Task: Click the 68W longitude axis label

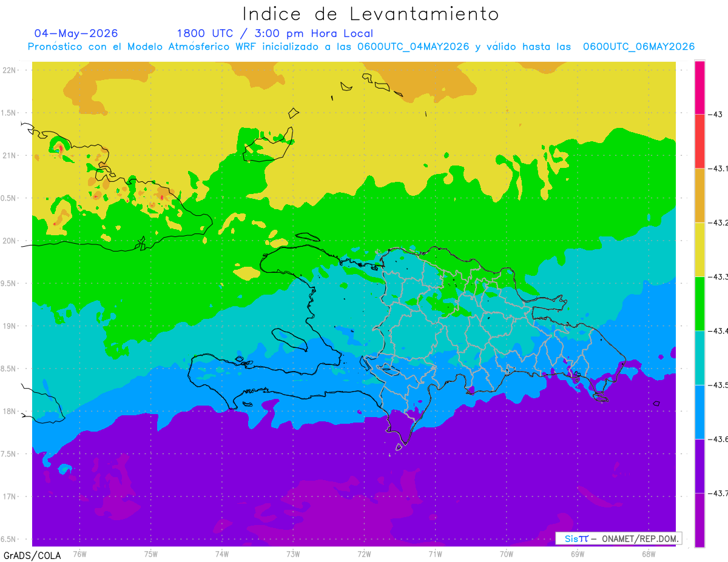Action: (x=648, y=554)
